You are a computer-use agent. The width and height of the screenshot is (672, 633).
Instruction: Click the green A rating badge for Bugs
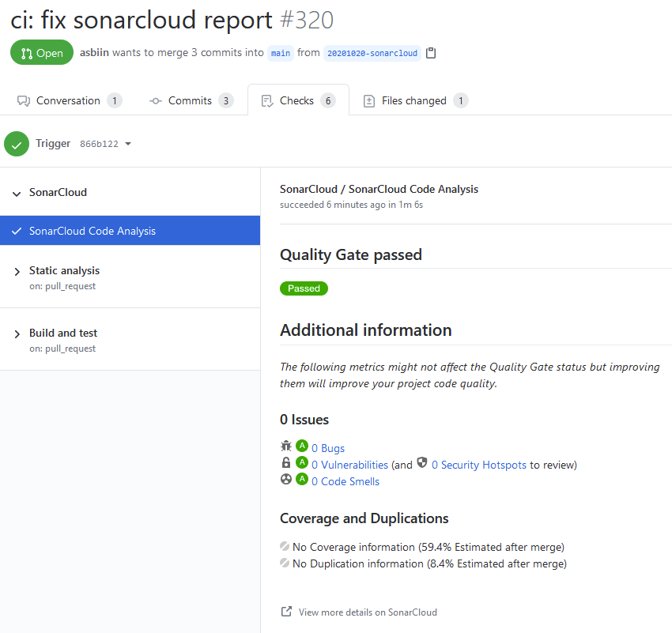pyautogui.click(x=302, y=446)
